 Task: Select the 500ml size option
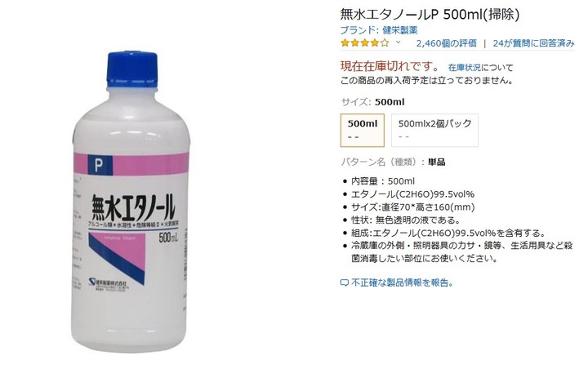363,130
